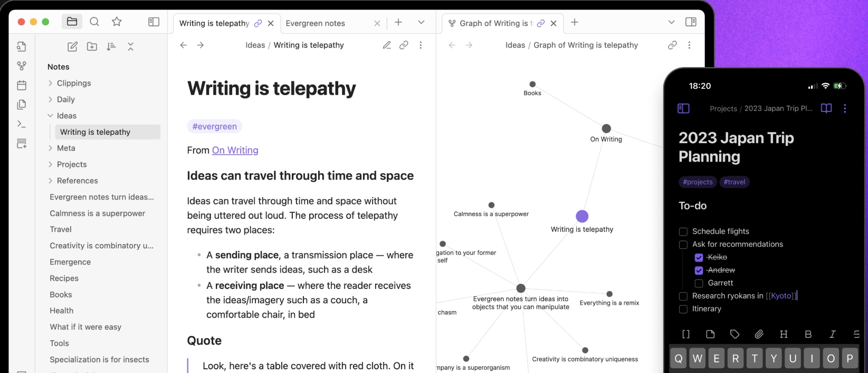Add new tab in left tab group

(x=398, y=22)
